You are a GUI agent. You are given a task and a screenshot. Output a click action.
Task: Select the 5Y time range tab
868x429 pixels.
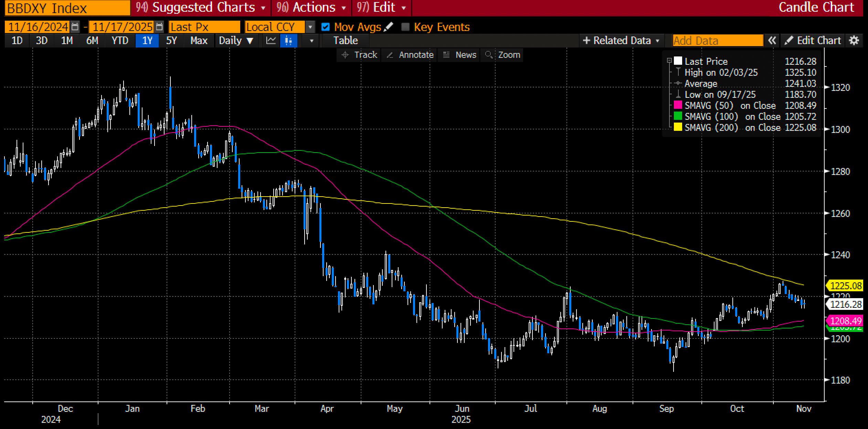pyautogui.click(x=171, y=41)
